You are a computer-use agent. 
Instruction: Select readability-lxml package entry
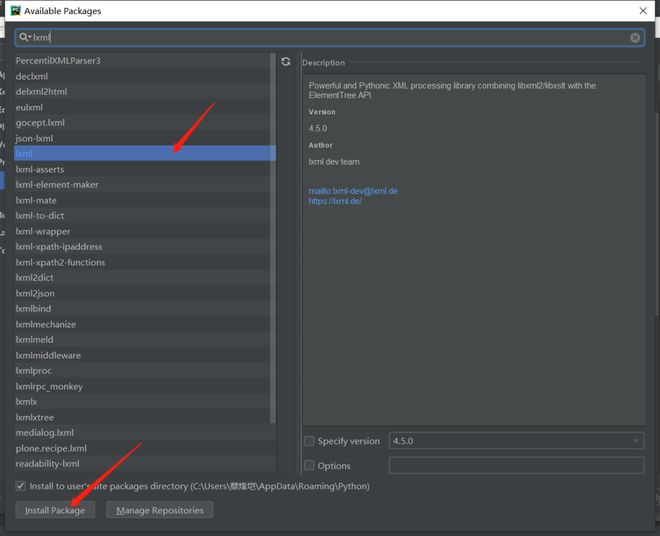pyautogui.click(x=47, y=464)
